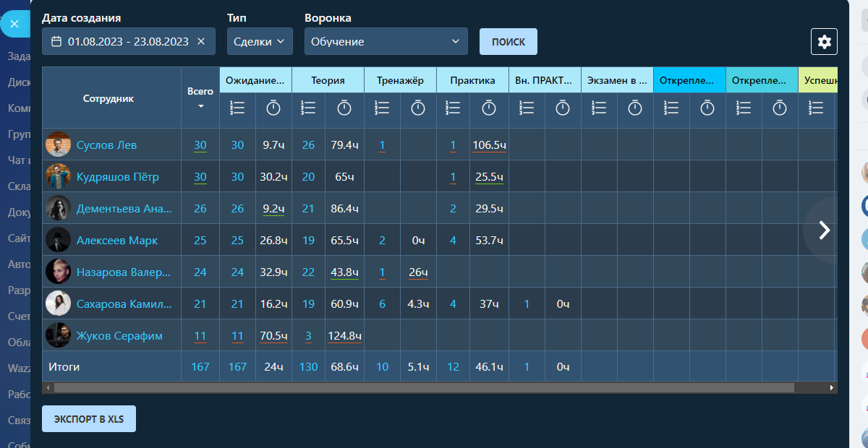Screen dimensions: 868x448
Task: Click the timer icon under Ожидание column
Action: 273,108
